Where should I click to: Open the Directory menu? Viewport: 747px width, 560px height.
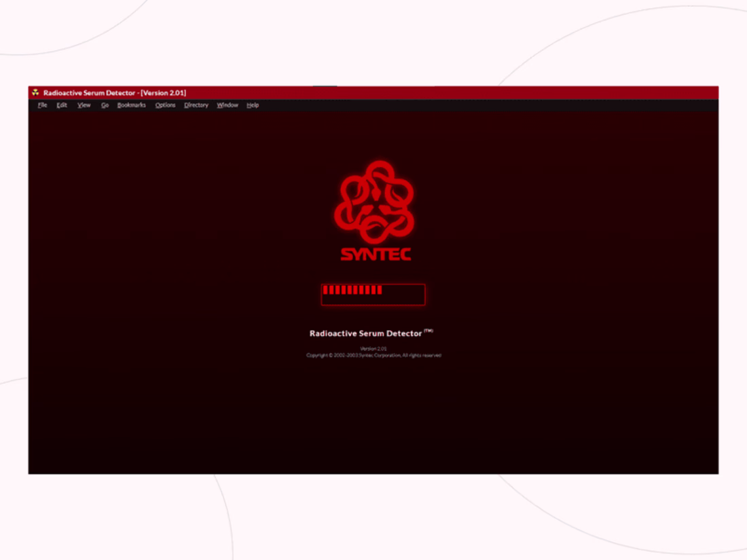196,105
